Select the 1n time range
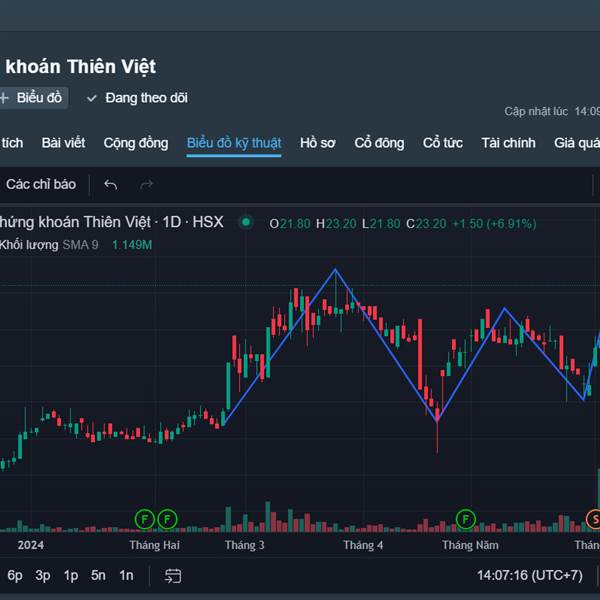Viewport: 600px width, 600px height. [x=126, y=575]
